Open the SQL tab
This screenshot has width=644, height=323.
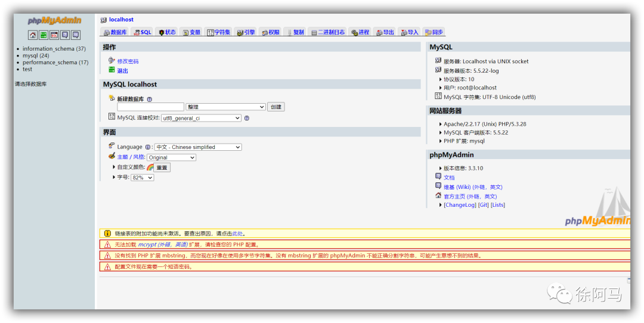pos(143,32)
